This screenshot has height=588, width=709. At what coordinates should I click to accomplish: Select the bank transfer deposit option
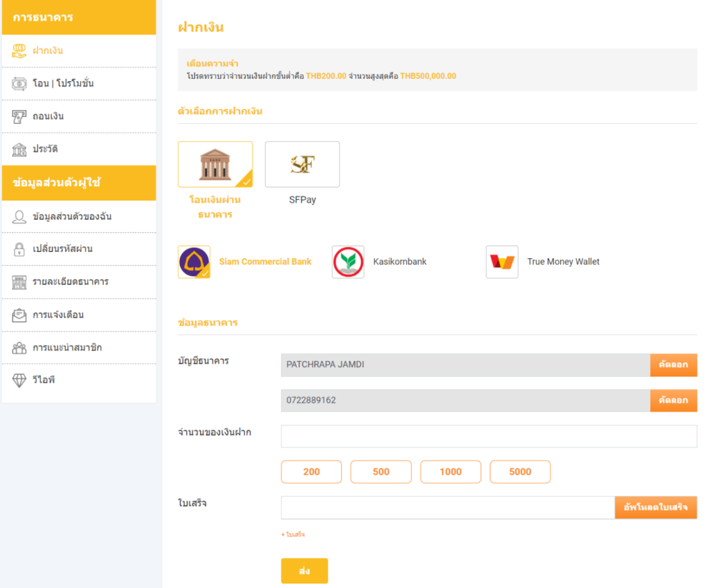click(x=215, y=165)
